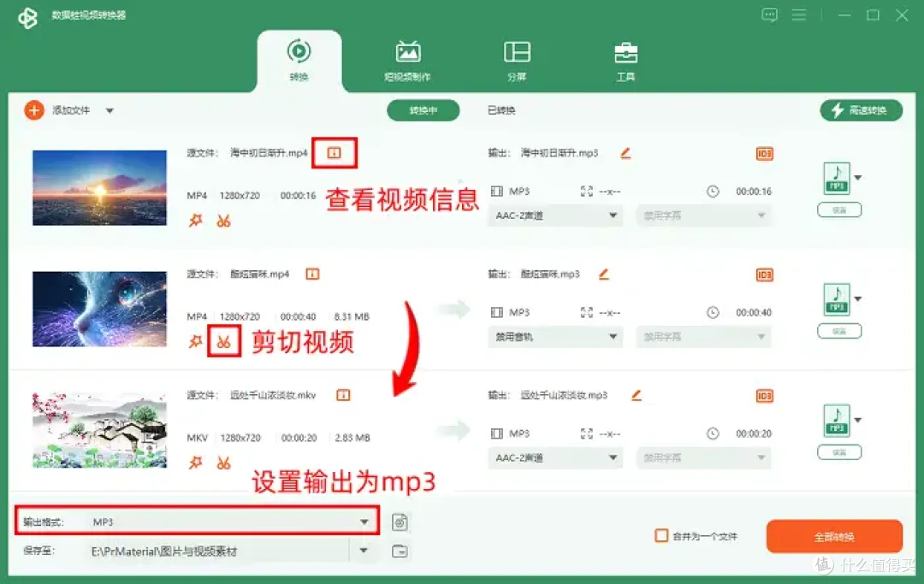Click settings button under MKV row MP3 icon
Image resolution: width=924 pixels, height=584 pixels.
coord(839,452)
